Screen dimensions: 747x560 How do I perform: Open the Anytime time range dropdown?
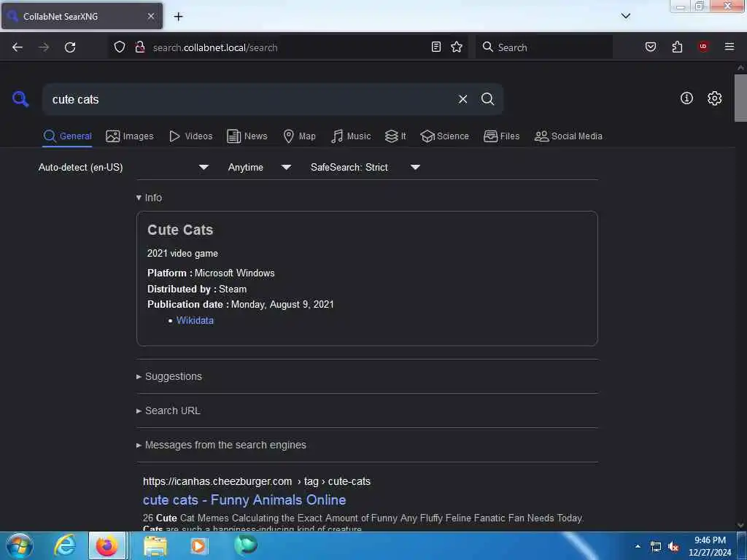(259, 167)
